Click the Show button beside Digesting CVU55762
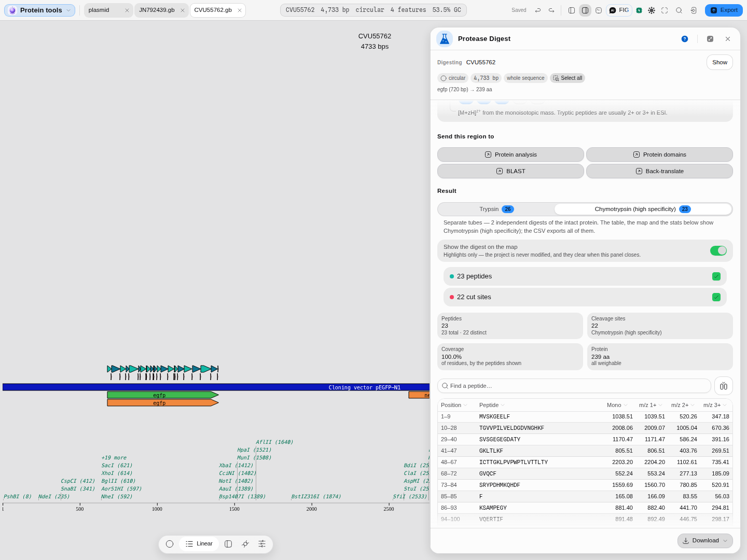 720,62
